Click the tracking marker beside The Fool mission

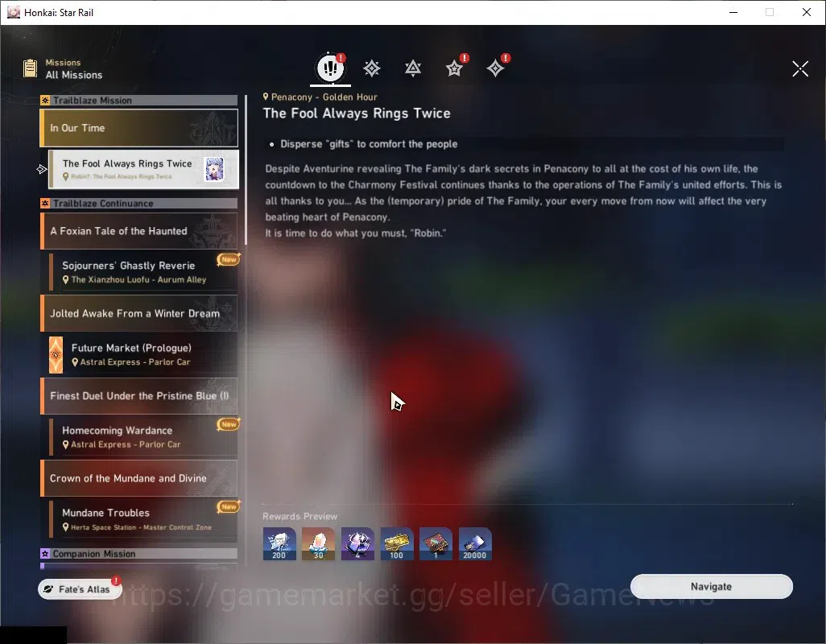coord(42,169)
